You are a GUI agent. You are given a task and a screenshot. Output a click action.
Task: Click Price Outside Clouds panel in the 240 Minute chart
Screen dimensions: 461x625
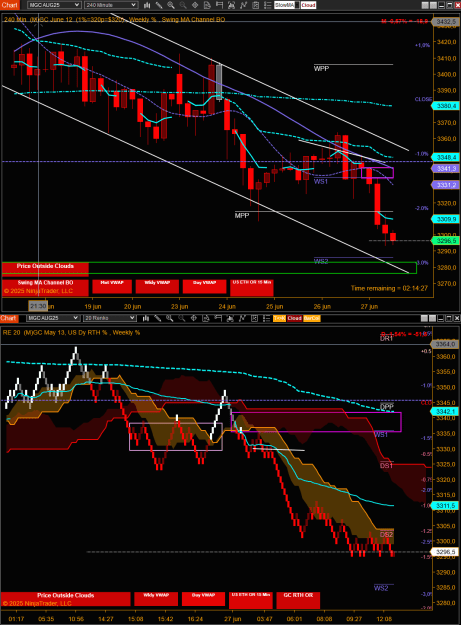pyautogui.click(x=45, y=269)
